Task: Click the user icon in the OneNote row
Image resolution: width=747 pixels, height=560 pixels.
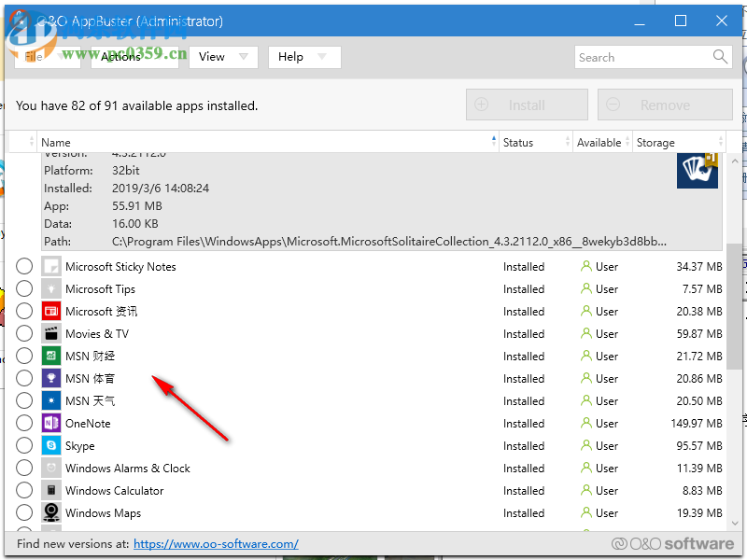Action: pyautogui.click(x=586, y=424)
